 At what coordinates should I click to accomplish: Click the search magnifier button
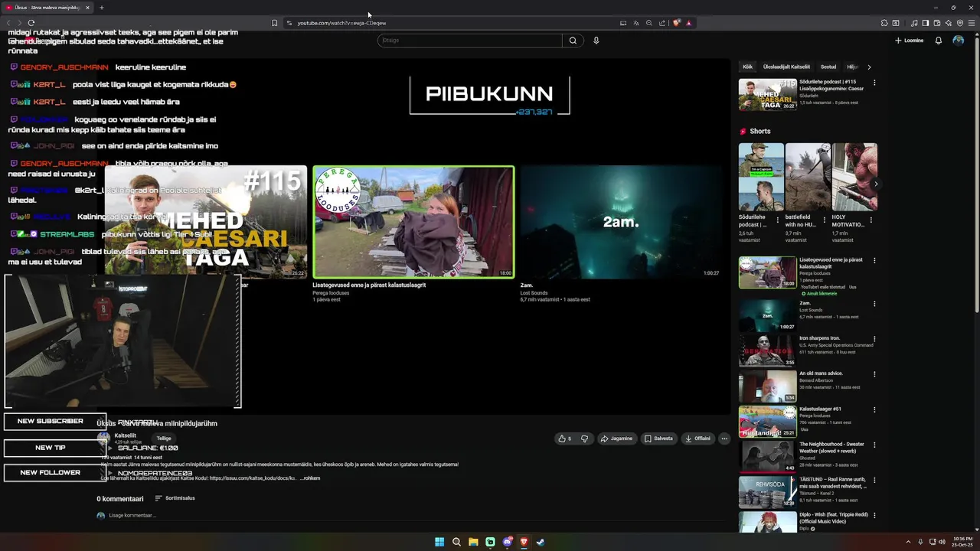573,41
